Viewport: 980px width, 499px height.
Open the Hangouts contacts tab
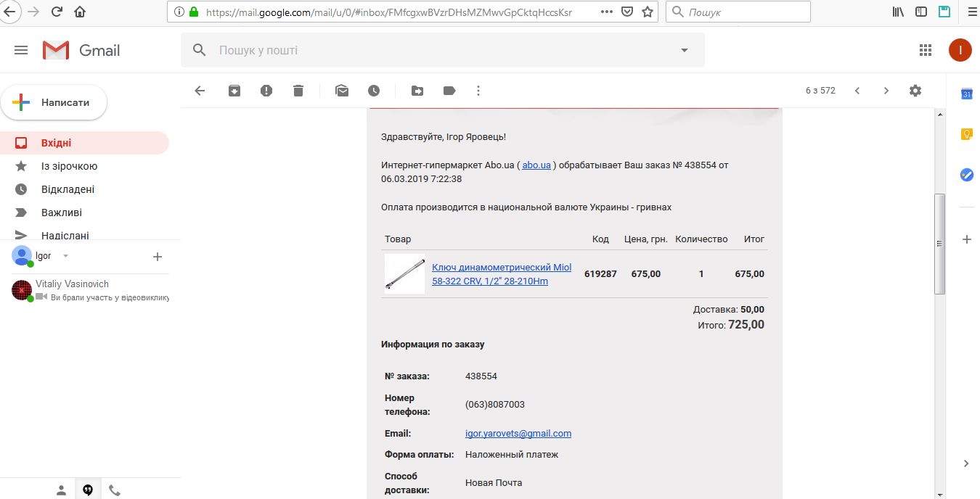[x=62, y=490]
